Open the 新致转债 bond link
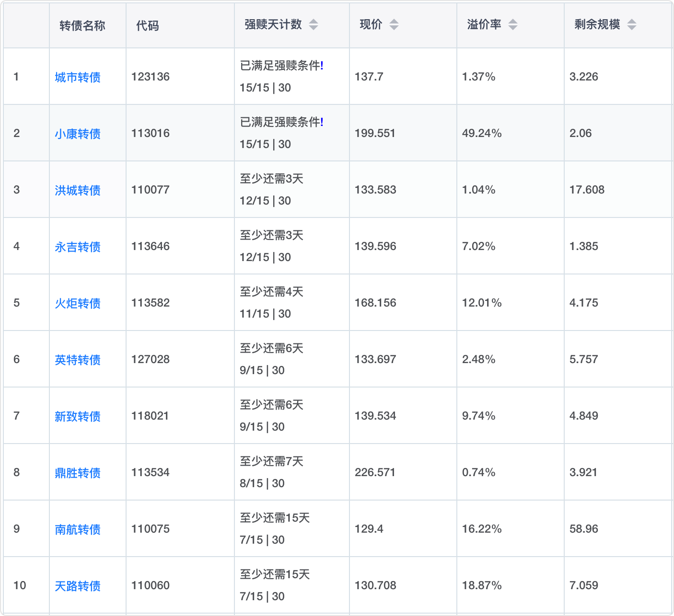Screen dimensions: 674x616 [x=78, y=416]
